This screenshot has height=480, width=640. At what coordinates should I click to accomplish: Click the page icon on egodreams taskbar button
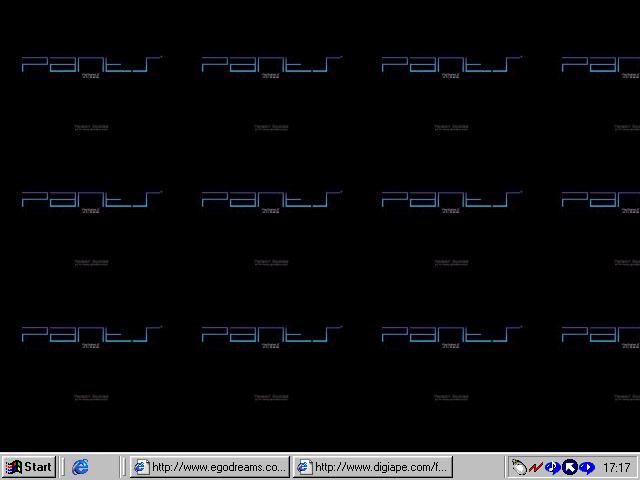click(x=142, y=467)
